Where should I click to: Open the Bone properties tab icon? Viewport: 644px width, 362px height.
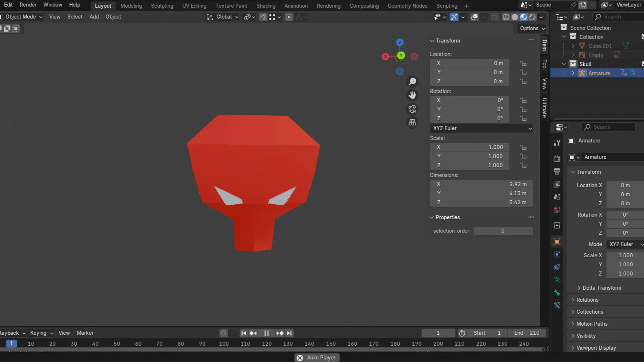tap(557, 293)
